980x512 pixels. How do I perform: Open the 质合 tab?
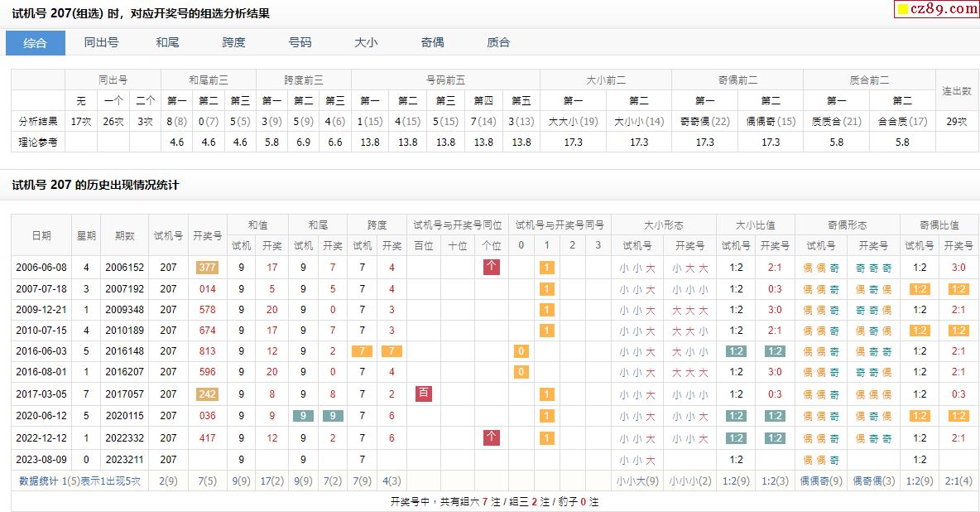pos(499,42)
